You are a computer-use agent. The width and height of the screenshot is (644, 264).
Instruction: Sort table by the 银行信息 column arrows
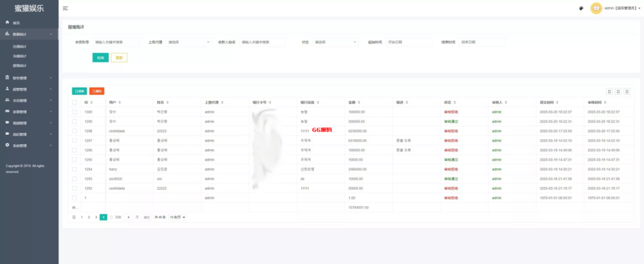pos(318,103)
